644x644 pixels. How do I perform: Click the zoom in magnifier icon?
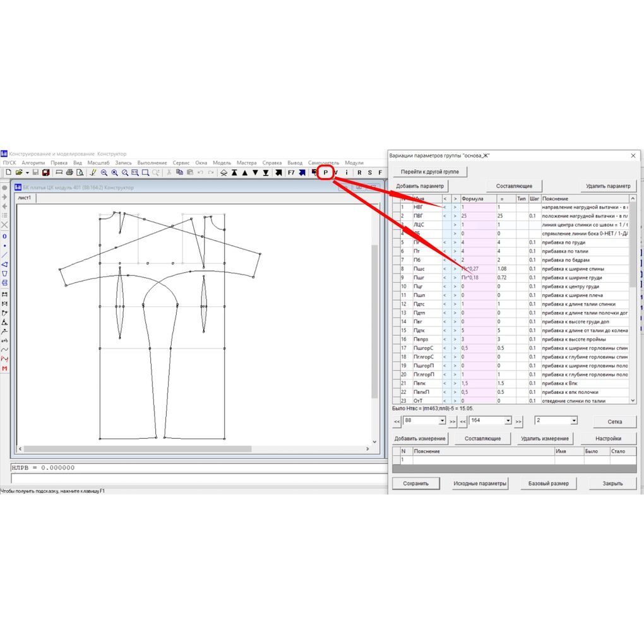tap(114, 172)
